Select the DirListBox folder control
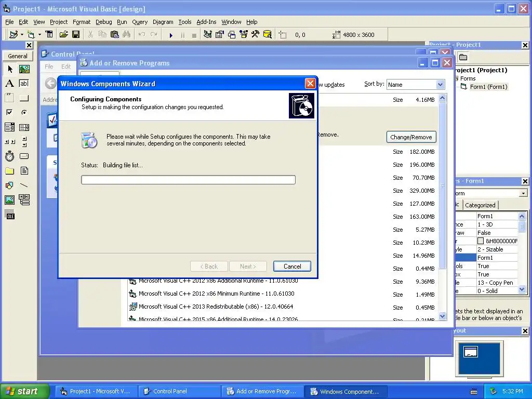Viewport: 532px width, 399px height. coord(10,170)
